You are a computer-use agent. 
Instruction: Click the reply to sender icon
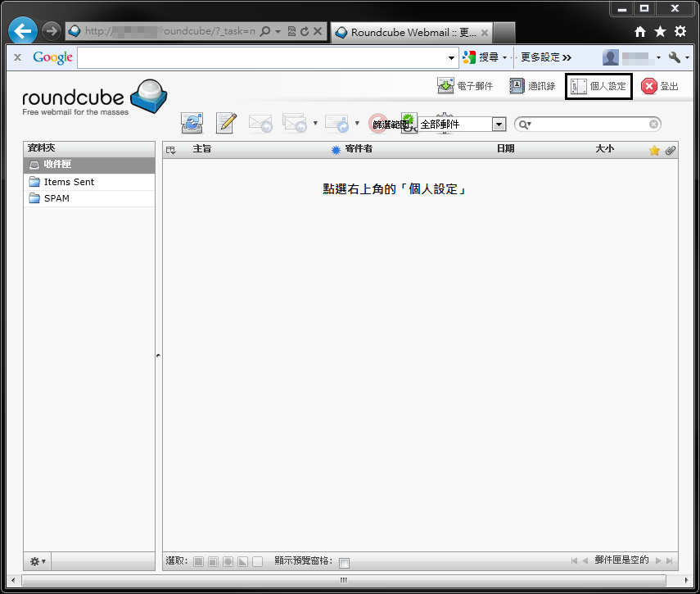coord(260,123)
